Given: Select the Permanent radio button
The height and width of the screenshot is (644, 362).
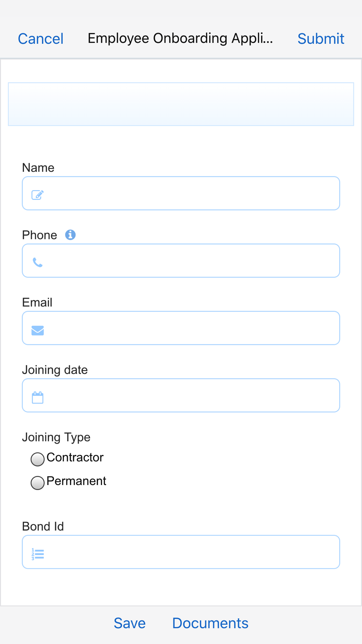Looking at the screenshot, I should click(x=38, y=482).
